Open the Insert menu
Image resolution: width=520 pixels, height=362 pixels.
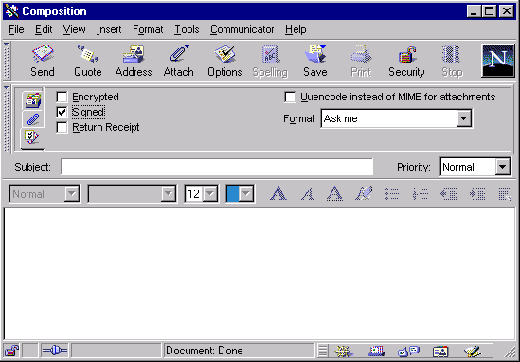(110, 30)
